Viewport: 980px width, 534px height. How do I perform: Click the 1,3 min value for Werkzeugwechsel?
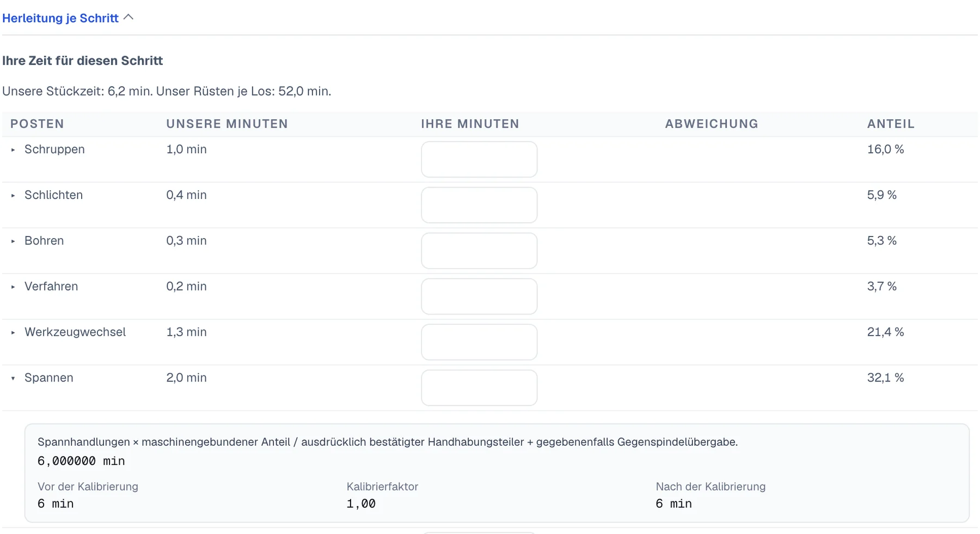tap(186, 332)
